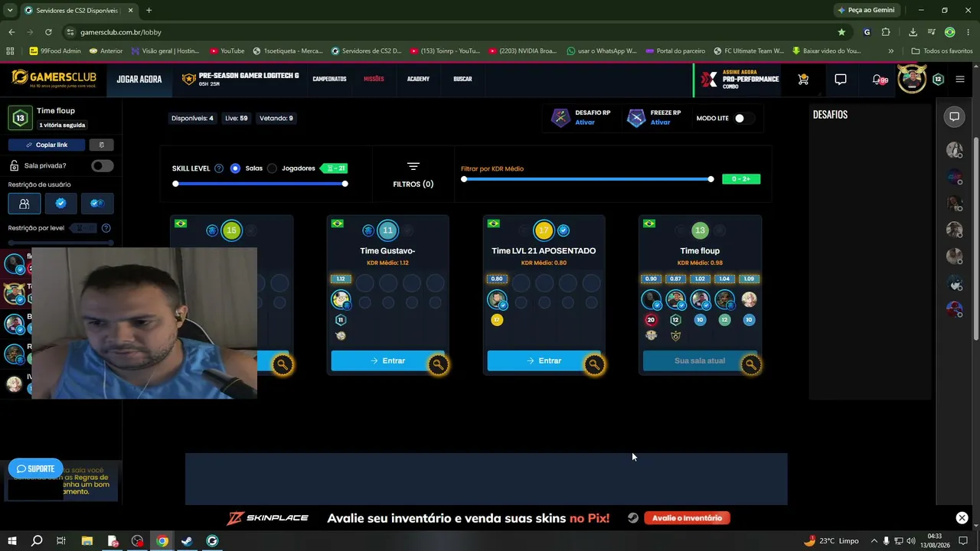Click the Suporte button
980x551 pixels.
[35, 468]
